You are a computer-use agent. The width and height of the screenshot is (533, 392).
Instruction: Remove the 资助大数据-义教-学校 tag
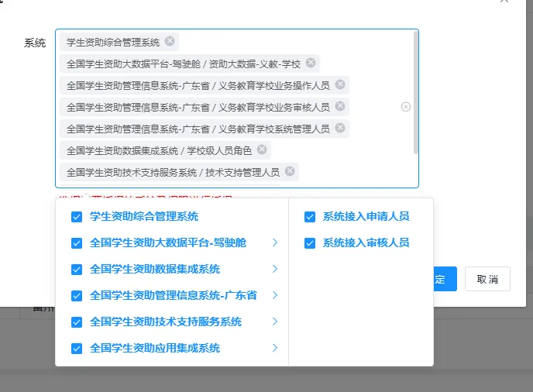coord(311,63)
